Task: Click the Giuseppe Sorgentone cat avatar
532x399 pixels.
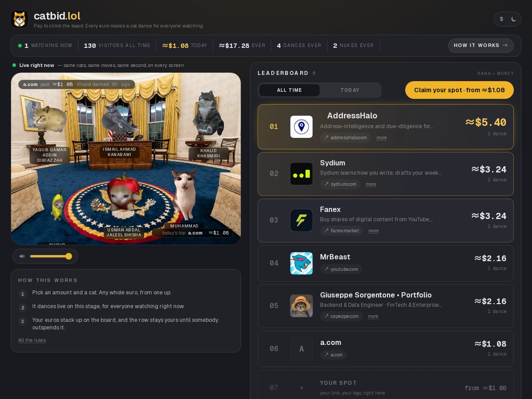Action: pyautogui.click(x=301, y=306)
